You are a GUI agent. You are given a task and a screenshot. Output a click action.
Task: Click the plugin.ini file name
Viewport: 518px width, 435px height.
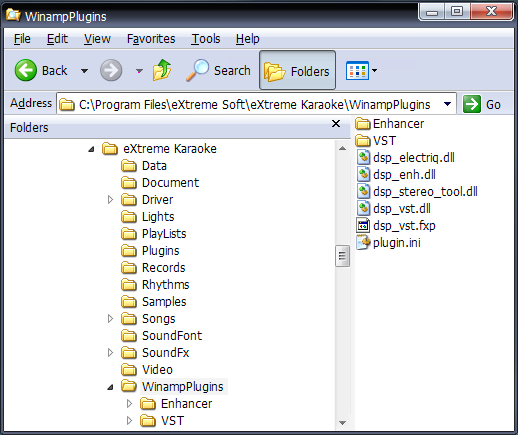[397, 243]
